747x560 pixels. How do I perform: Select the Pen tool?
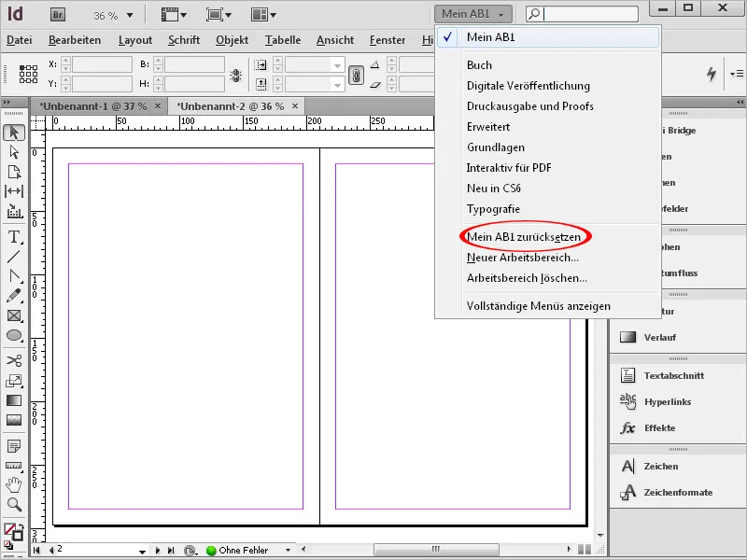[14, 276]
